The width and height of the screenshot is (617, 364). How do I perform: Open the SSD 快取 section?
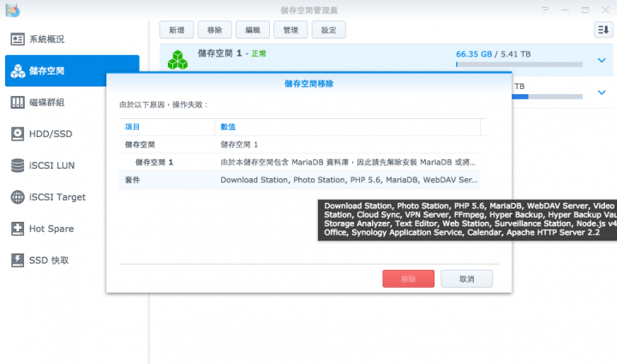click(x=56, y=260)
